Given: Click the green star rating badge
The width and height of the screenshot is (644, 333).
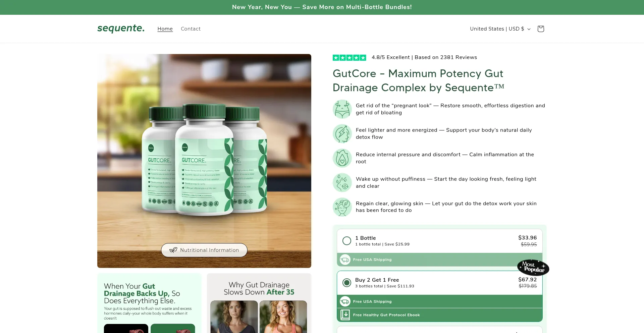Looking at the screenshot, I should [x=349, y=58].
